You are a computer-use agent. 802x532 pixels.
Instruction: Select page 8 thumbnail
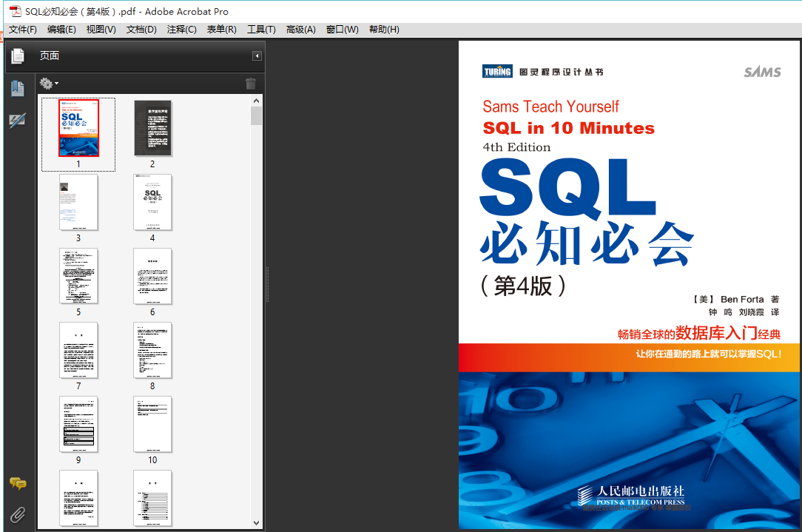[x=152, y=351]
